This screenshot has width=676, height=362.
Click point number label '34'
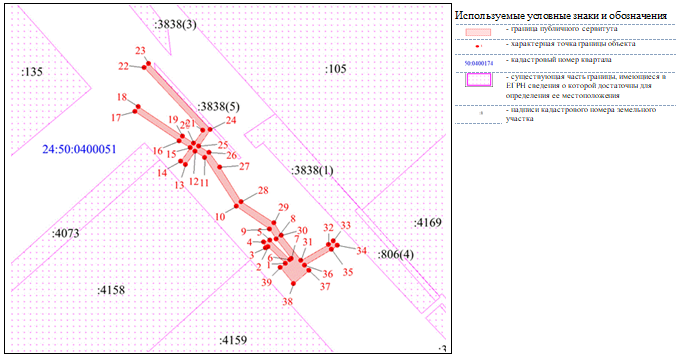(x=361, y=251)
